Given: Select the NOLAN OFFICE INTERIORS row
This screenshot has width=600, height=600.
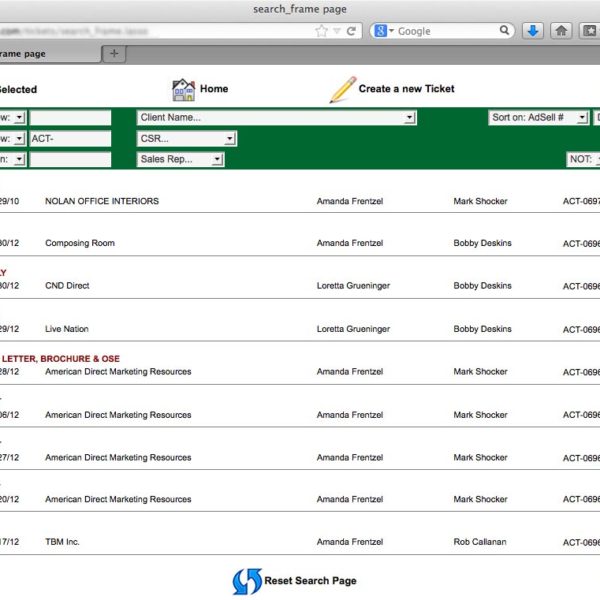Looking at the screenshot, I should coord(102,201).
